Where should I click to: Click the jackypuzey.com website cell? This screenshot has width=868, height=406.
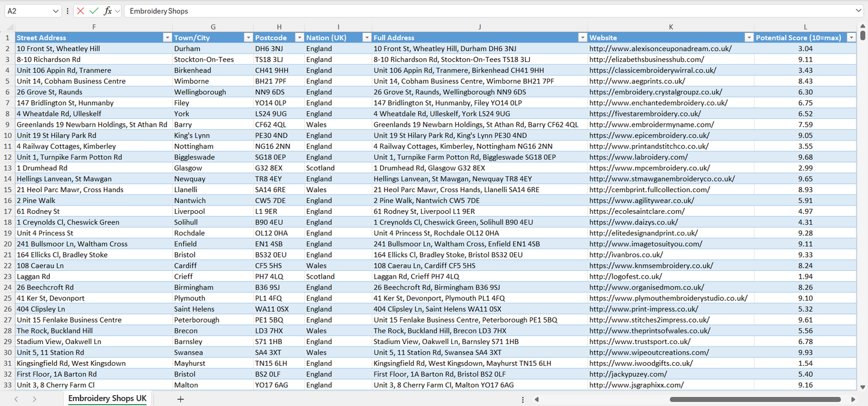click(628, 374)
